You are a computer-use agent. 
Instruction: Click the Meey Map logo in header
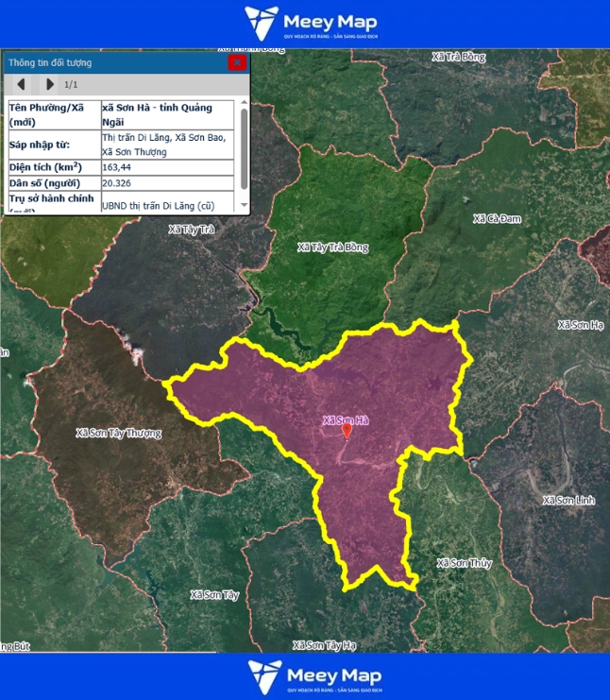305,24
